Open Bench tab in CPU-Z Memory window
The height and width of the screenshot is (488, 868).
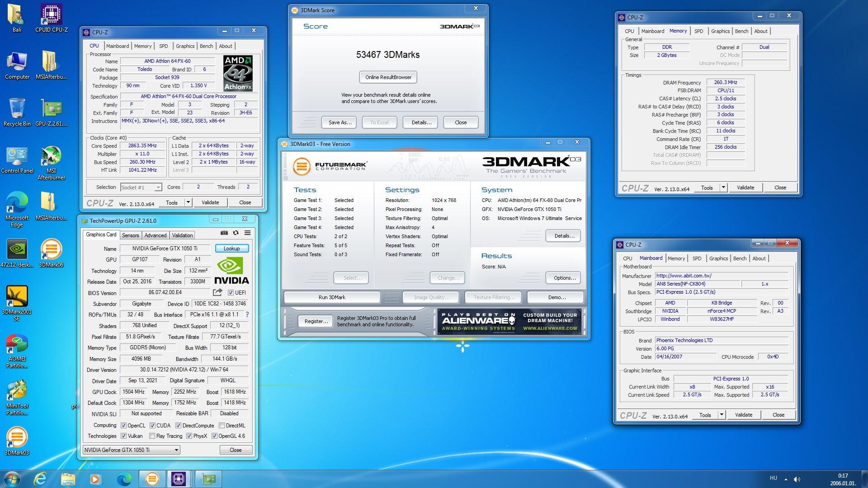pyautogui.click(x=741, y=31)
